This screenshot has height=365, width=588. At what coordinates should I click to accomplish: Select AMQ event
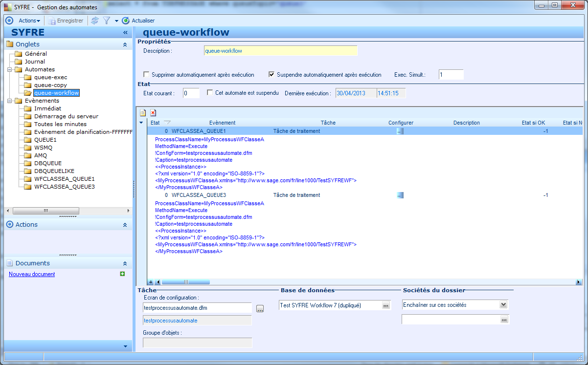[x=41, y=155]
